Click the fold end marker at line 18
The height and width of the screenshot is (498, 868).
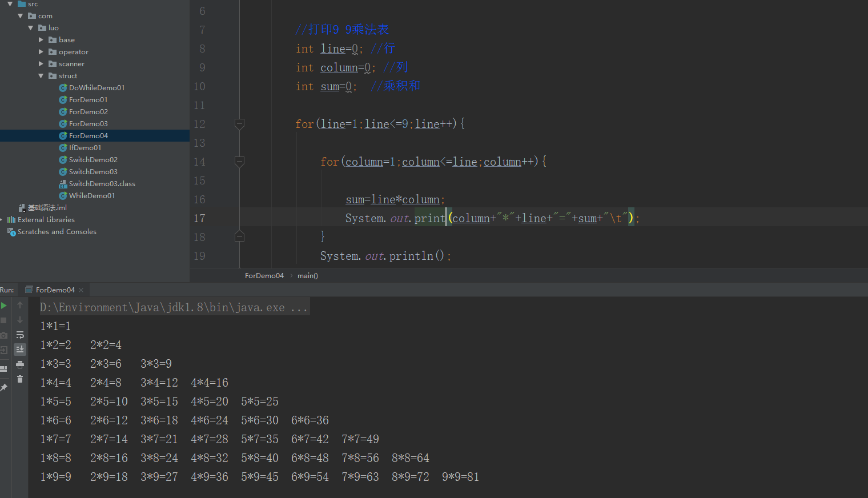[x=240, y=236]
